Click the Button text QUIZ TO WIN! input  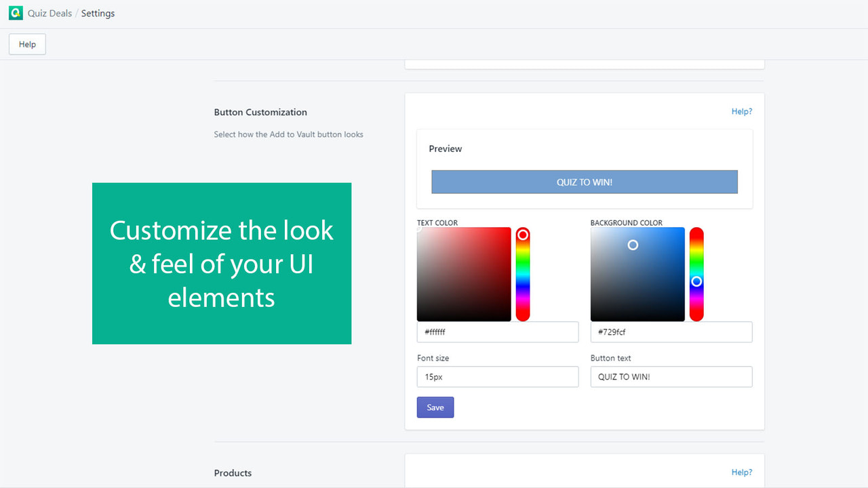671,377
